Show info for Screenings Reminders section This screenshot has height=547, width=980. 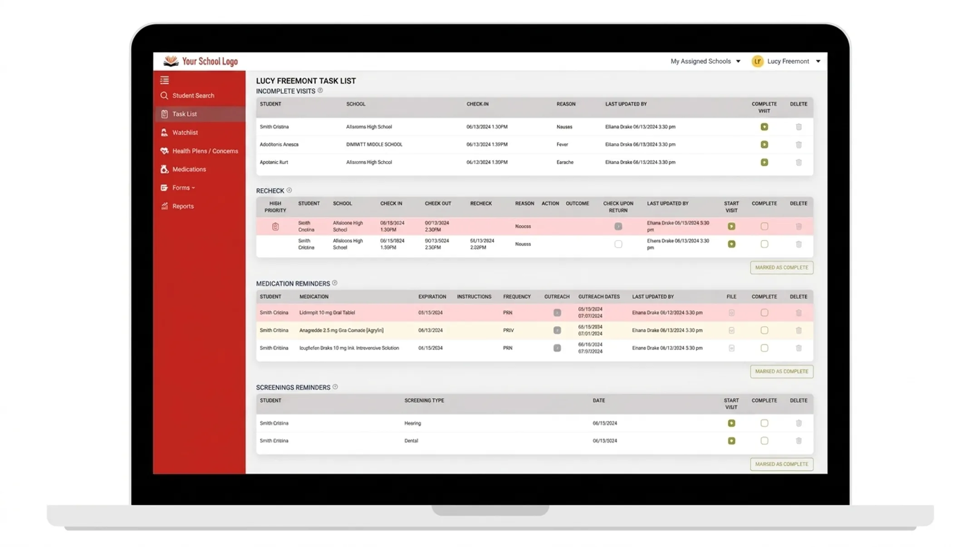click(x=335, y=387)
